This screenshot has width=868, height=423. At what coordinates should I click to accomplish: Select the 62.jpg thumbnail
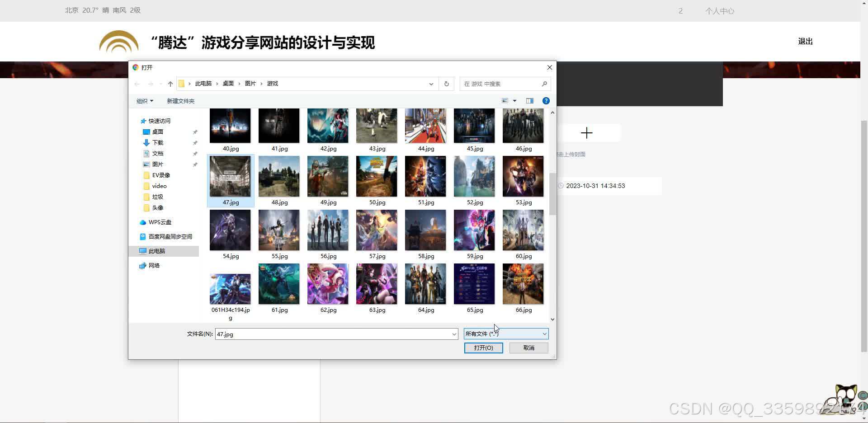pyautogui.click(x=328, y=284)
